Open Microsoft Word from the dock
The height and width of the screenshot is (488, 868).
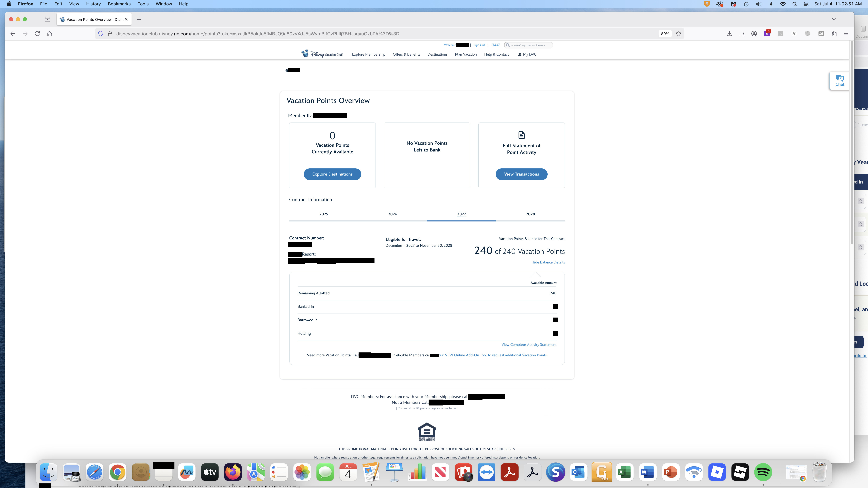[x=647, y=472]
